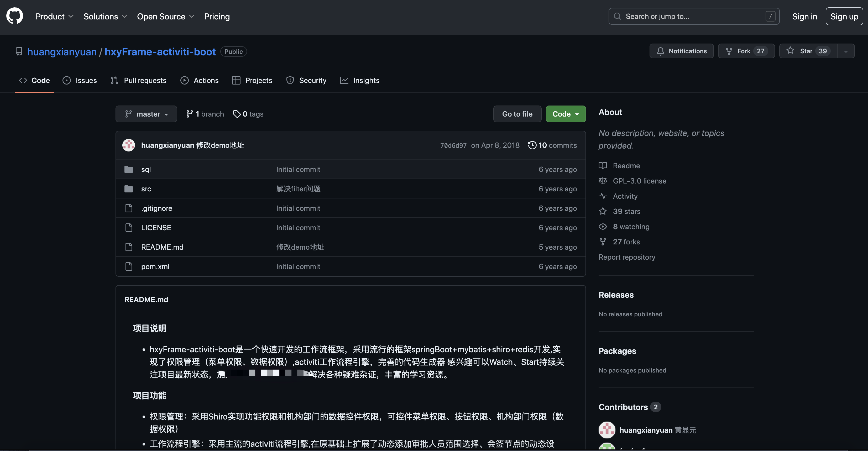Click the Notifications bell button
Screen dimensions: 868x451
click(681, 51)
